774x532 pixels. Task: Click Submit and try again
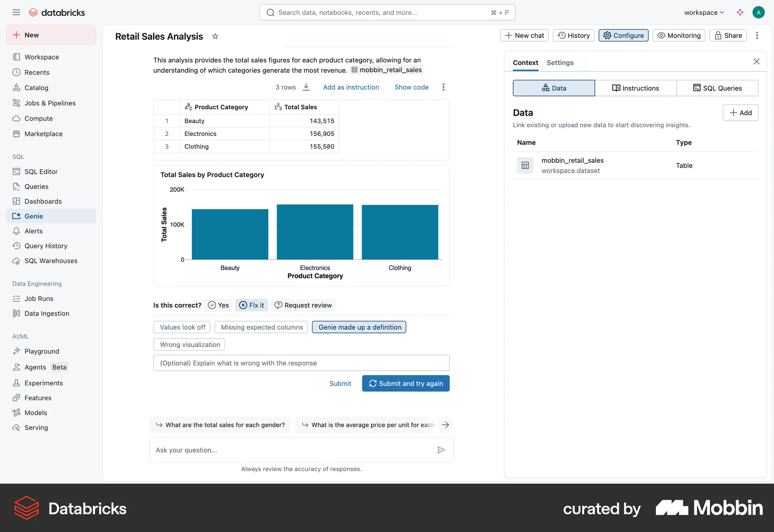(406, 383)
